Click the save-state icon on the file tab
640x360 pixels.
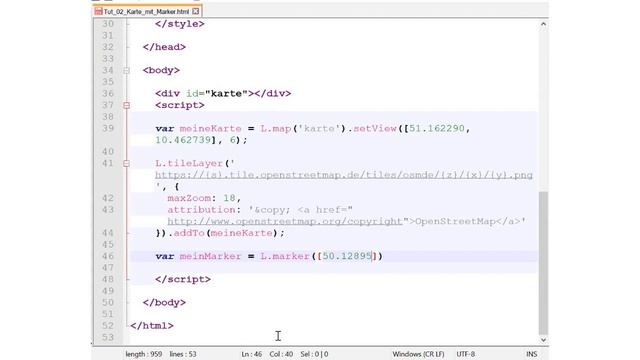tap(98, 11)
